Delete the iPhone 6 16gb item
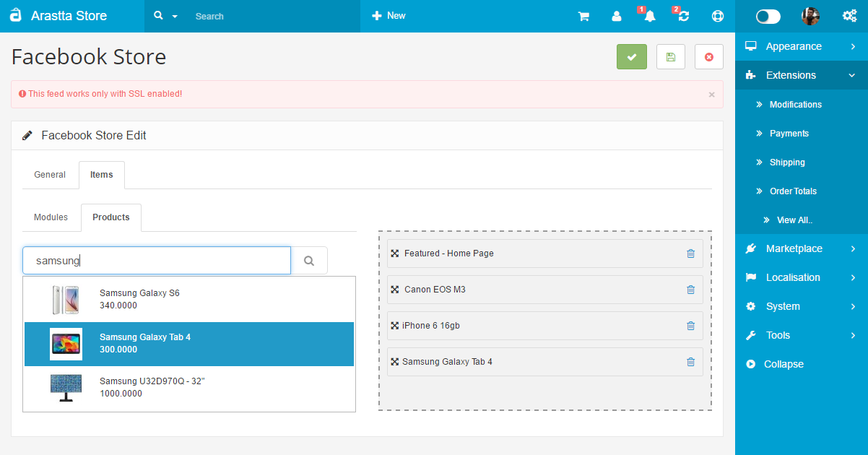868x455 pixels. pos(690,326)
